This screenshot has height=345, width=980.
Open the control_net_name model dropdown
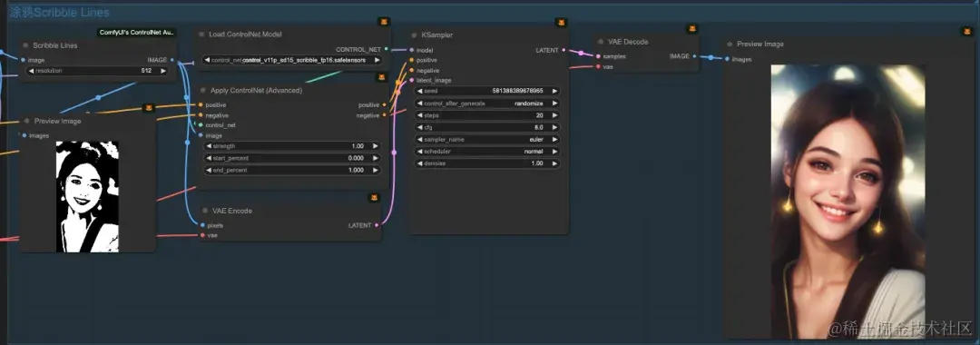pos(292,60)
